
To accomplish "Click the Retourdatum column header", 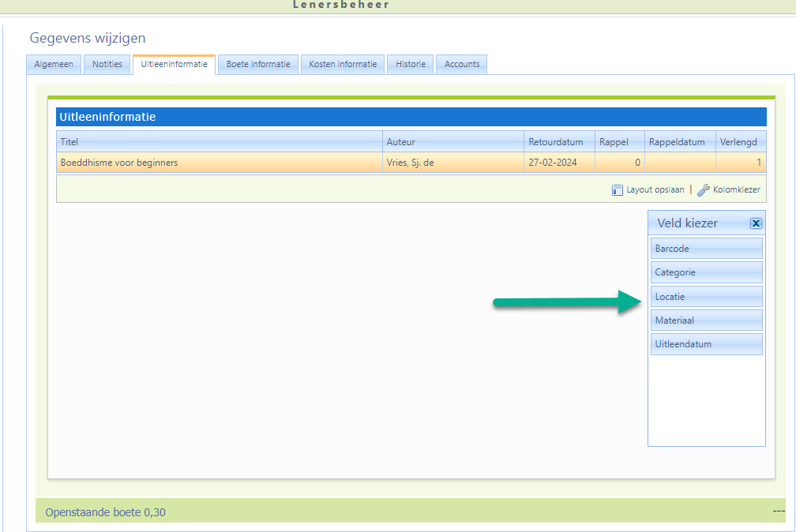I will coord(558,142).
